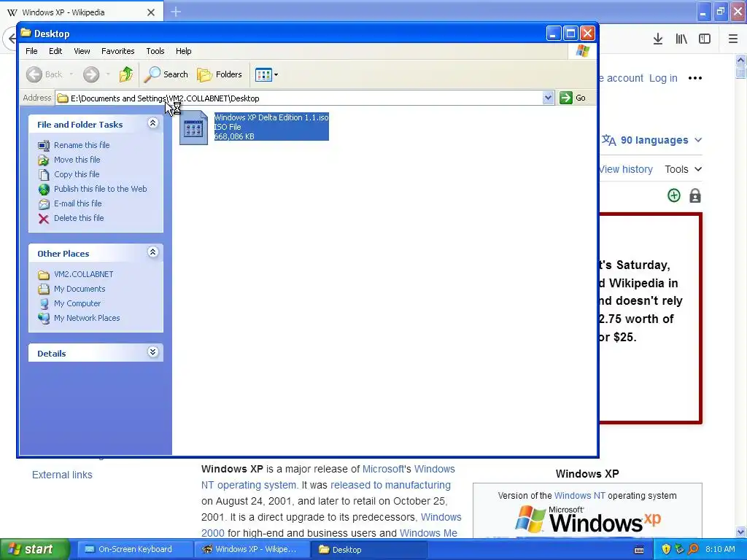Click the released to manufacturing link
This screenshot has height=560, width=747.
point(391,485)
